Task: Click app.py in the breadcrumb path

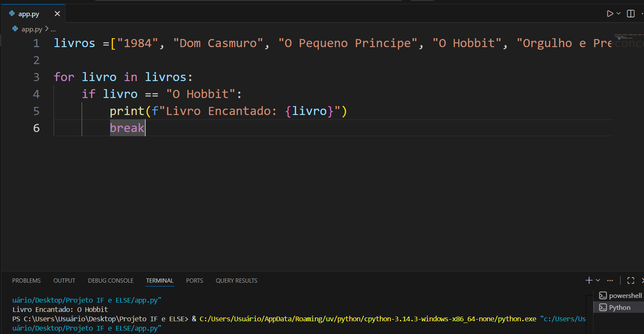Action: coord(31,29)
